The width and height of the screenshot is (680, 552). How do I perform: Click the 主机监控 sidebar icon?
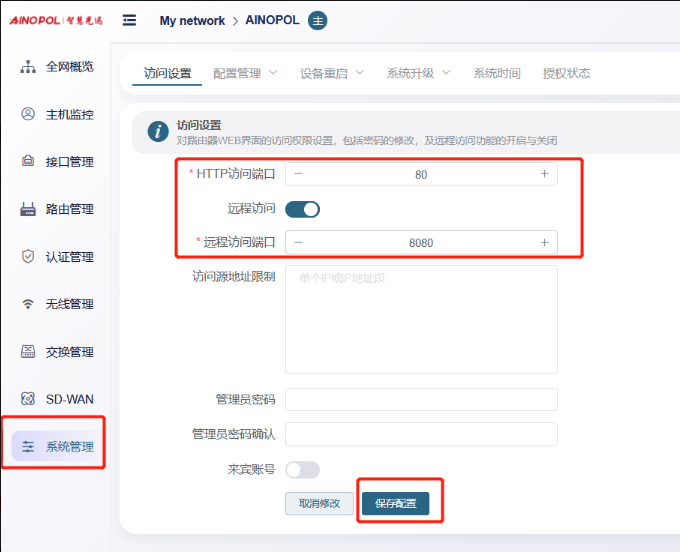coord(28,114)
